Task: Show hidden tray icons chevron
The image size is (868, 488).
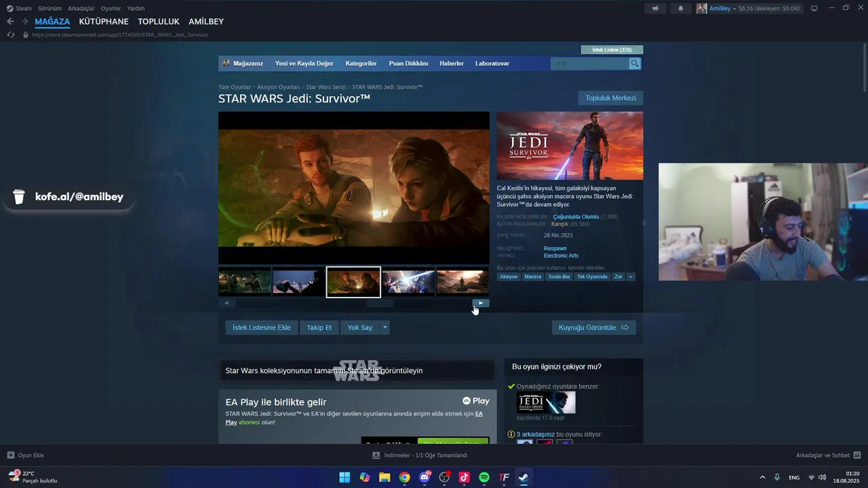Action: point(762,477)
